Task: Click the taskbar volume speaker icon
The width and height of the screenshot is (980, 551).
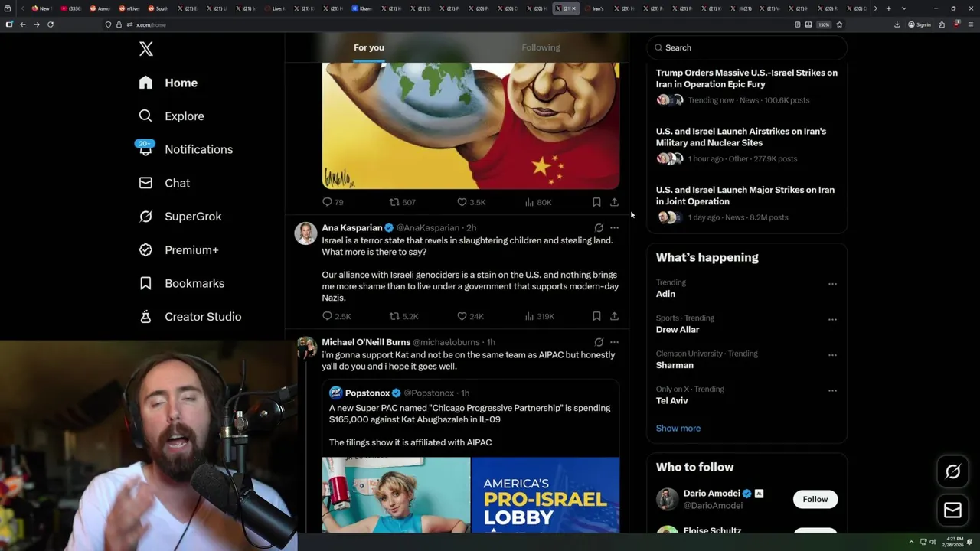Action: tap(933, 542)
